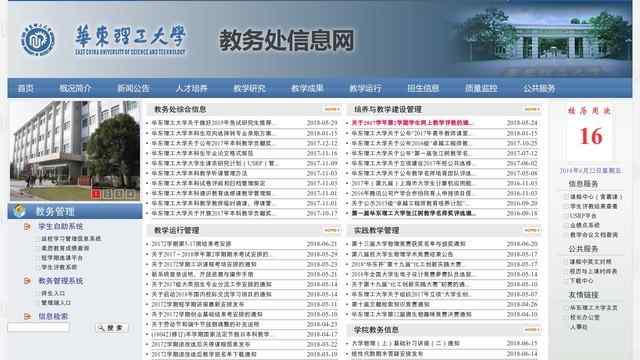Open 华东理工大学本科生毕业论文格式规范 notice

[x=202, y=153]
